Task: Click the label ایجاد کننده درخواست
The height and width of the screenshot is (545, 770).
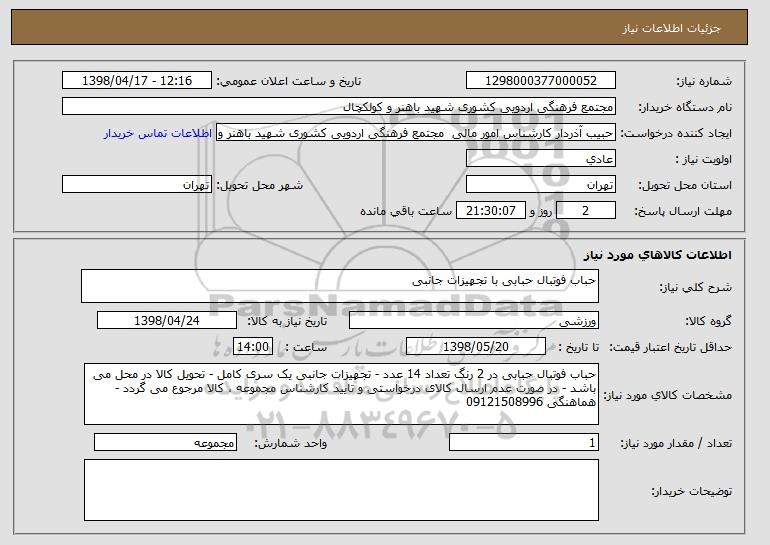Action: pyautogui.click(x=676, y=133)
